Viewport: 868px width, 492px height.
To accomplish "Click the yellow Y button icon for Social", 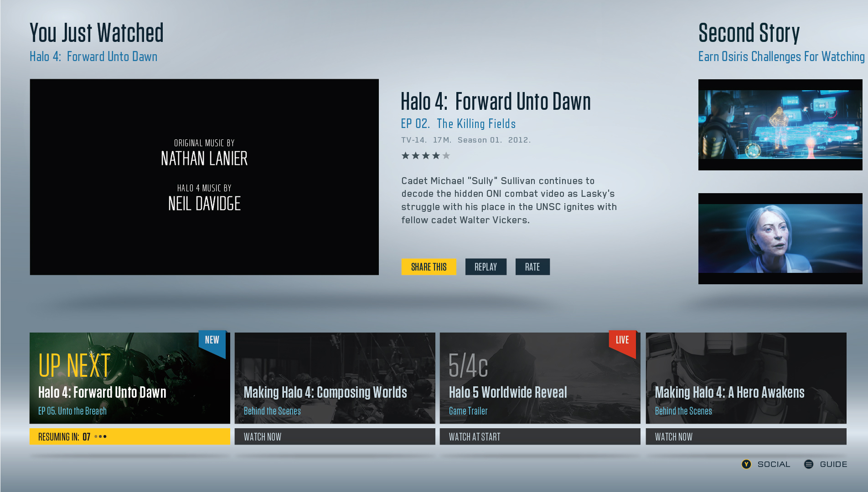I will (x=746, y=464).
